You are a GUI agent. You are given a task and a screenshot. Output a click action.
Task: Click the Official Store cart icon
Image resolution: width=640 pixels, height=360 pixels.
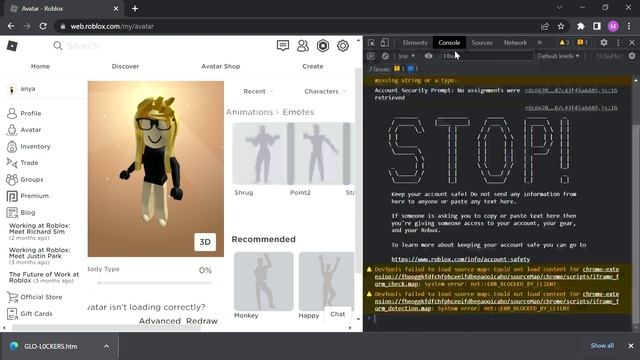pyautogui.click(x=12, y=297)
